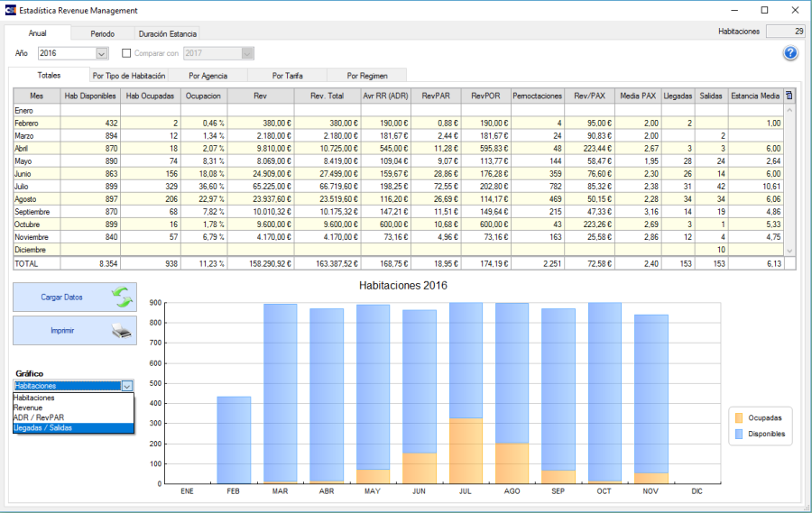Viewport: 812px width, 513px height.
Task: Select the Mayo row
Action: pos(399,161)
